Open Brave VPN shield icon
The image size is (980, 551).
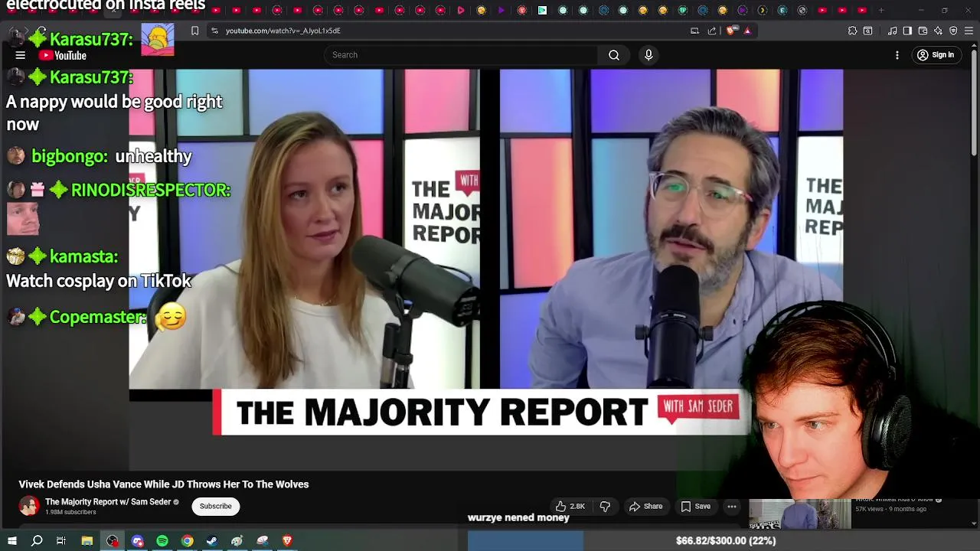tap(953, 31)
